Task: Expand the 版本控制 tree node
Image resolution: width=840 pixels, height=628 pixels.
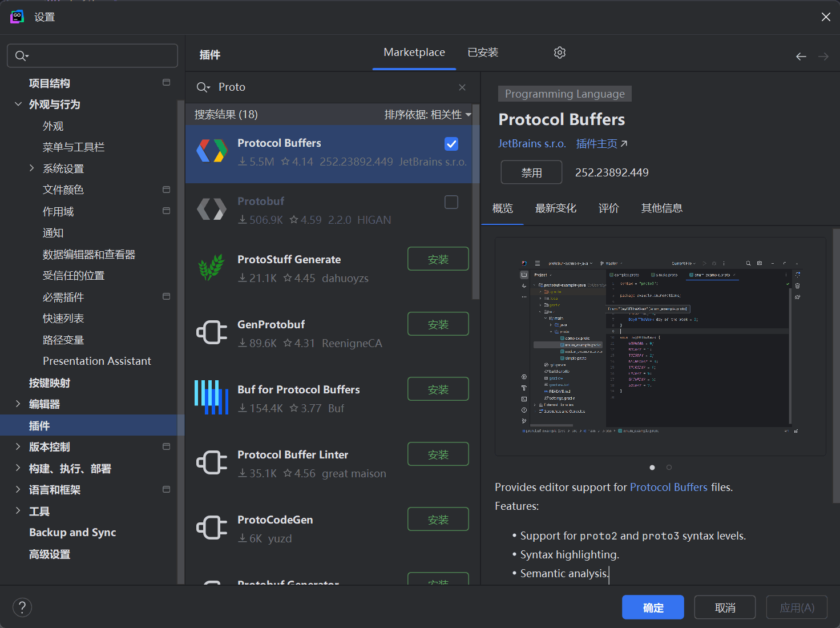Action: coord(18,446)
